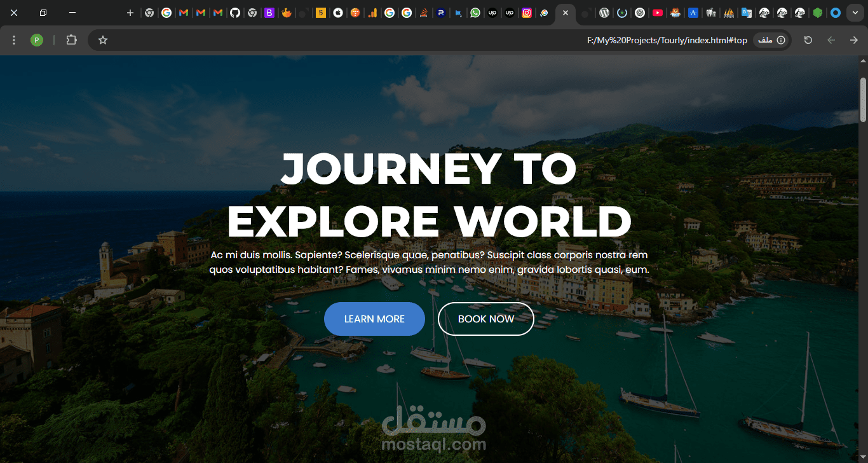Open the circular green loader icon tab
868x463 pixels.
[622, 13]
